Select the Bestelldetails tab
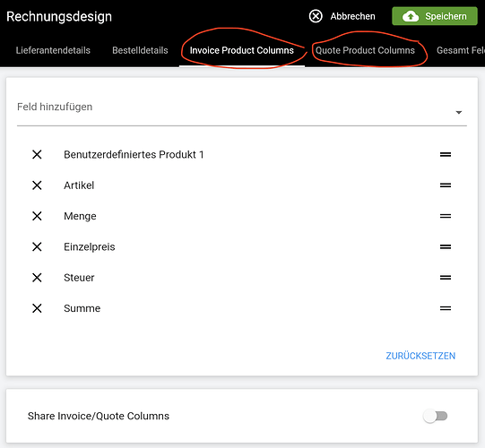485x448 pixels. point(140,50)
